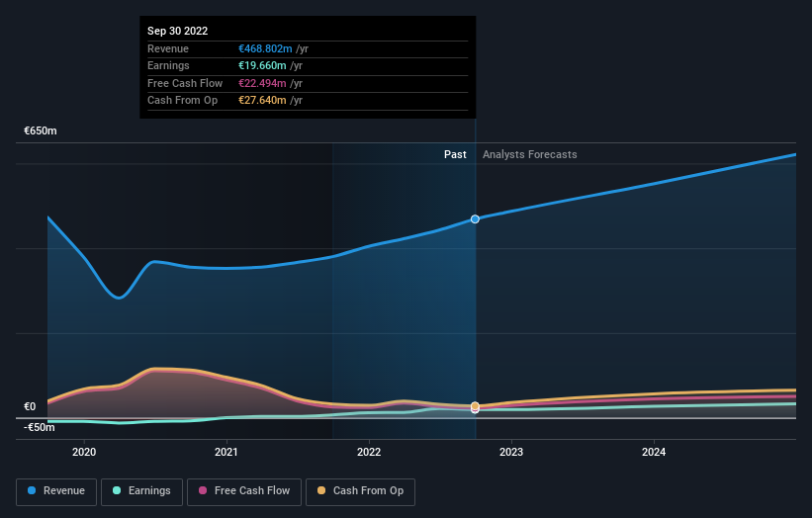This screenshot has width=812, height=518.
Task: Click the Cash From Op label in tooltip
Action: pyautogui.click(x=182, y=101)
